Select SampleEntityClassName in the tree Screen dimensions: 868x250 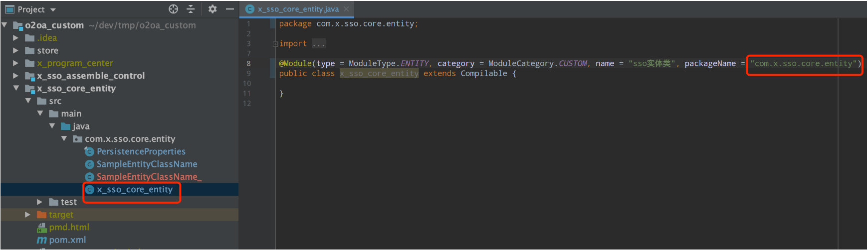(147, 164)
